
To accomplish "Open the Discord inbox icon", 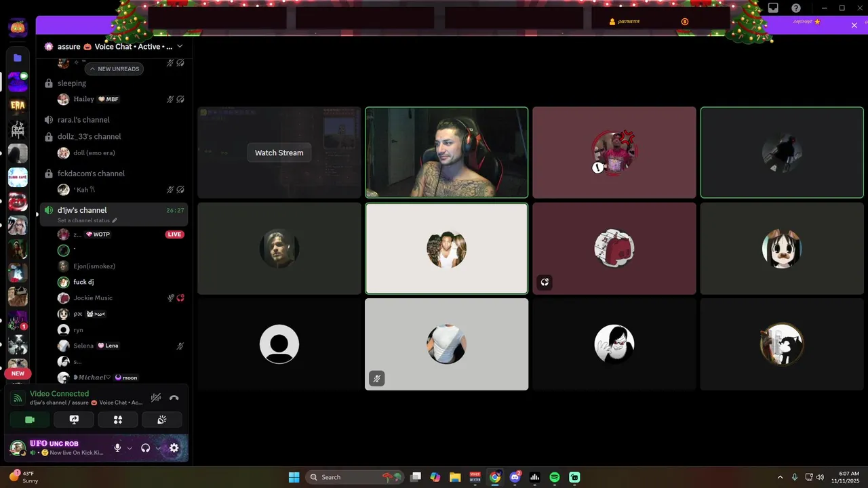I will click(773, 8).
